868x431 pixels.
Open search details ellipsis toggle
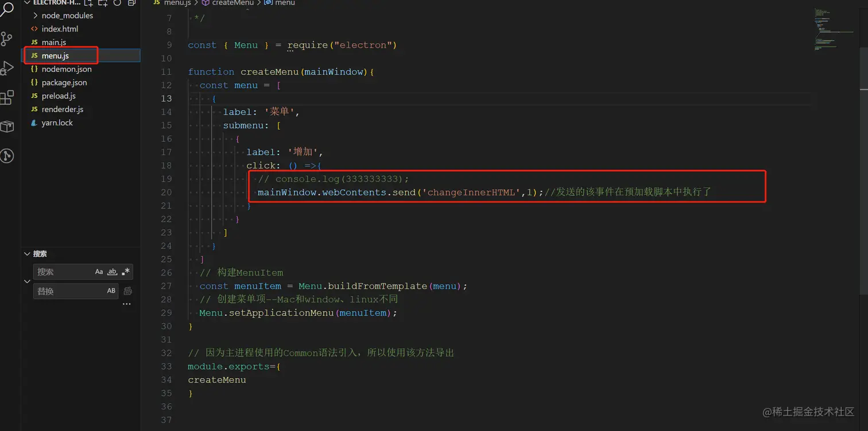point(127,304)
